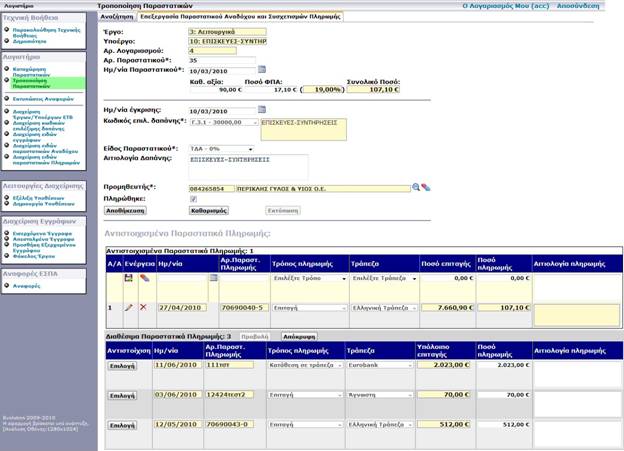The height and width of the screenshot is (451, 624).
Task: Click the supplier search magnifier icon
Action: coord(416,187)
